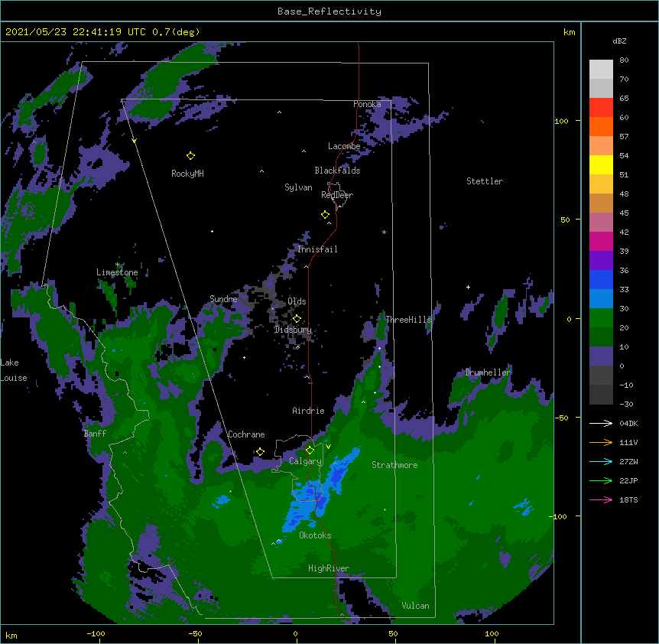Click the Ponoka label
Image resolution: width=659 pixels, height=644 pixels.
(367, 104)
